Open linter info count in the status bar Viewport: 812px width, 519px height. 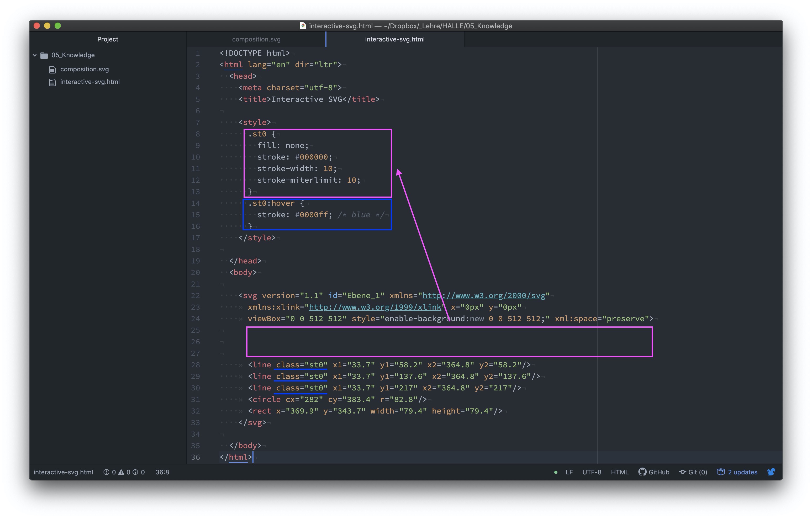click(x=139, y=472)
